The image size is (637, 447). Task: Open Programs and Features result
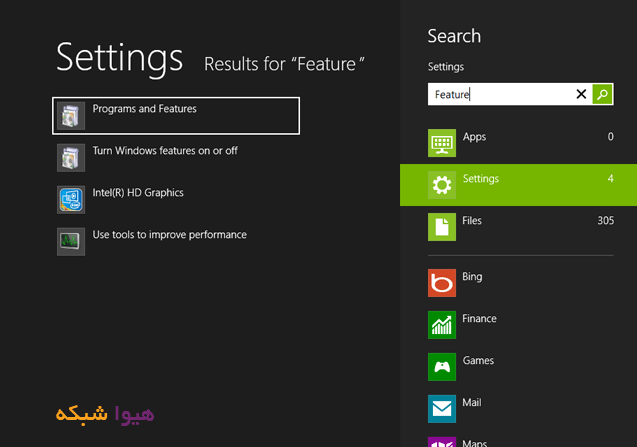point(145,109)
